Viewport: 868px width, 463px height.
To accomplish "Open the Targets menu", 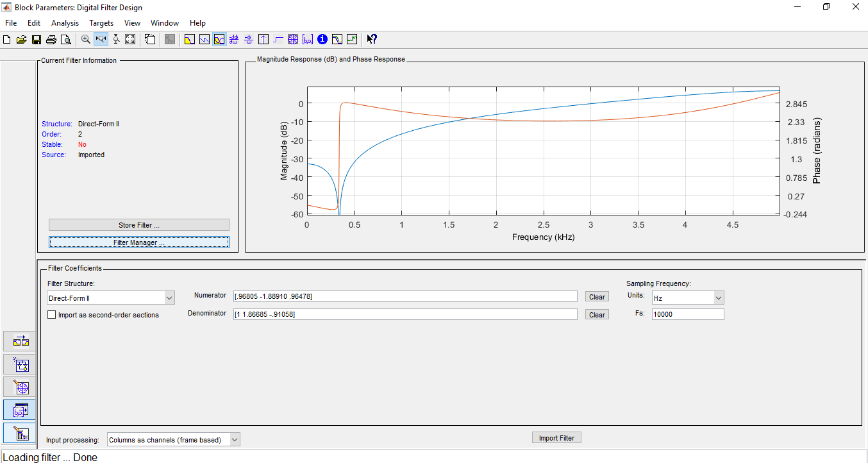I will (x=101, y=23).
